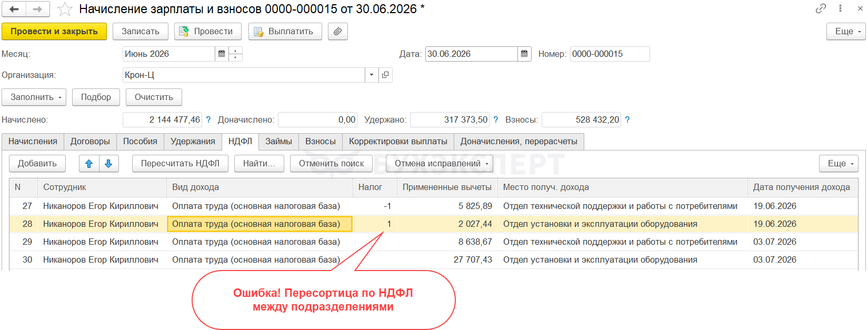
Task: Focus the Месяц field Июнь 2026
Action: [168, 54]
